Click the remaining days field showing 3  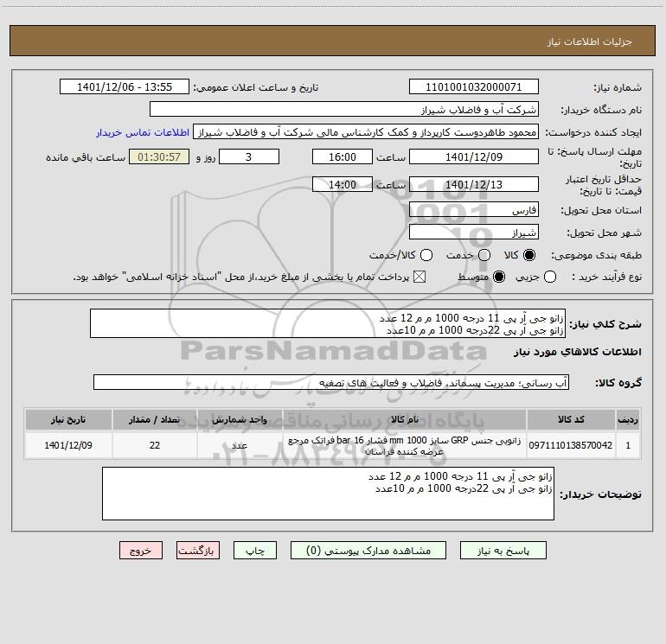click(249, 156)
